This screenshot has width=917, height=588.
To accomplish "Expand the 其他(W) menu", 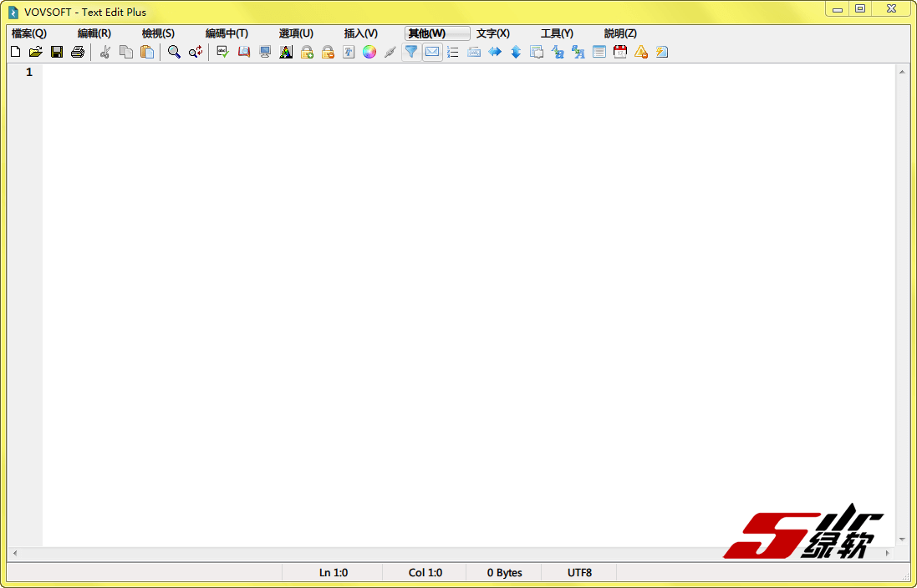I will click(427, 33).
